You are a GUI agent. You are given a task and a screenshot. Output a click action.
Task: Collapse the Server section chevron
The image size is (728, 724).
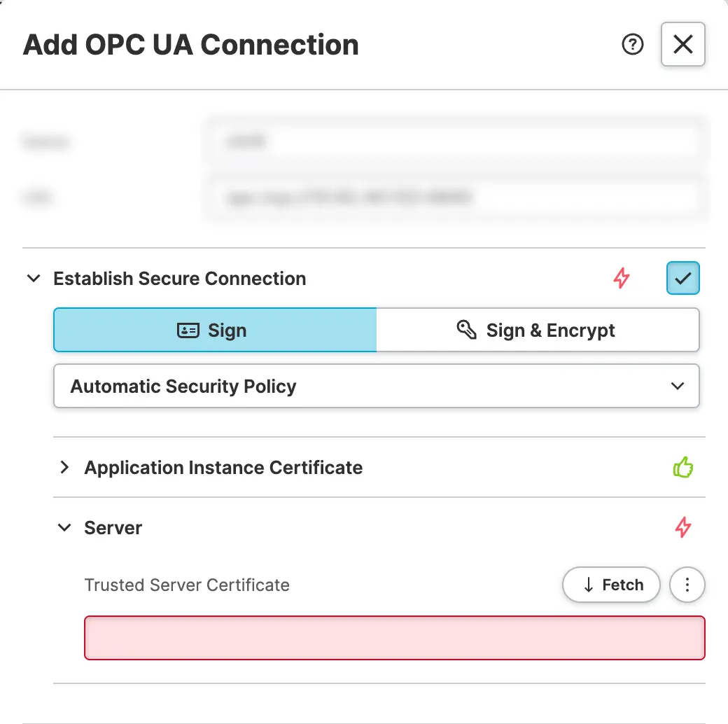coord(64,528)
